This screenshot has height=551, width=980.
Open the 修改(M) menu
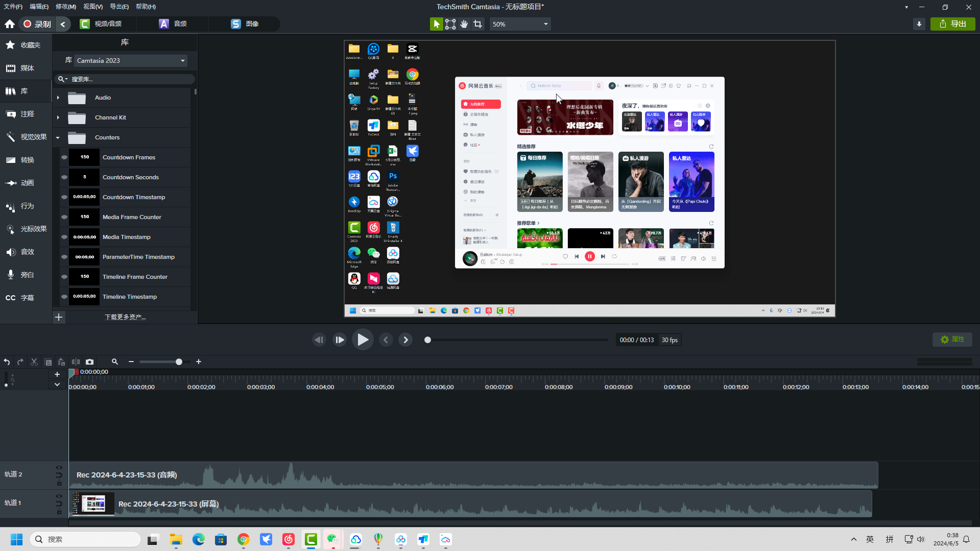[x=66, y=7]
